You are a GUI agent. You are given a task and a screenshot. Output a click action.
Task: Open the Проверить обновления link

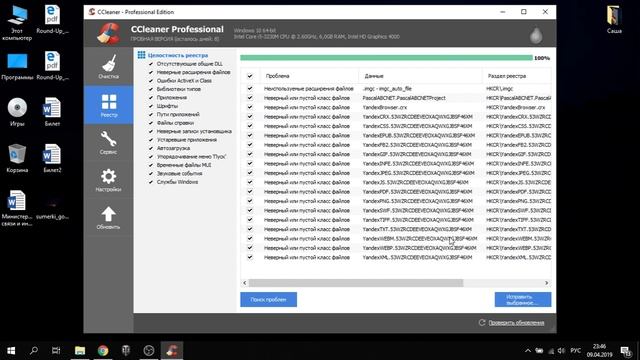coord(516,322)
